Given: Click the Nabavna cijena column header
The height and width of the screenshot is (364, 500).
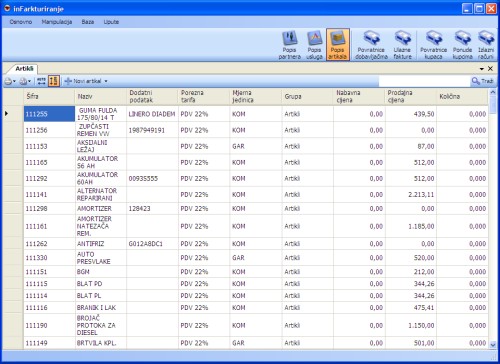Looking at the screenshot, I should pos(359,96).
